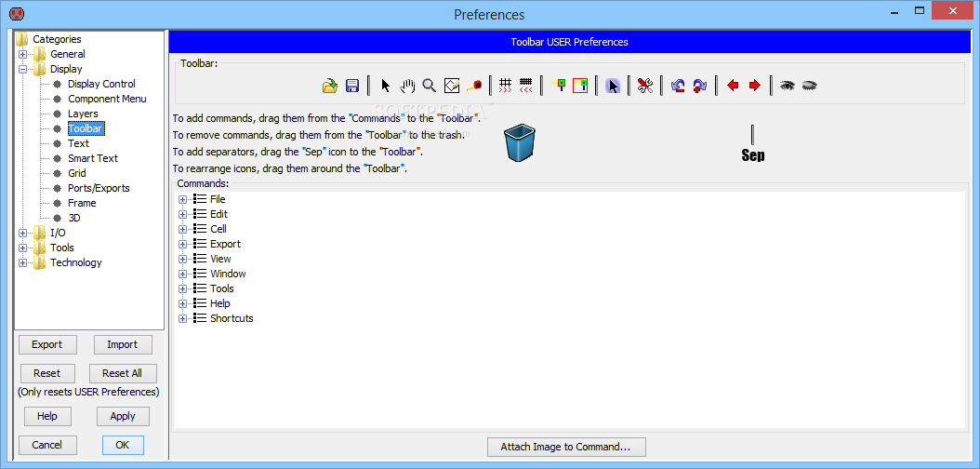
Task: Click the open library folder icon
Action: 330,86
